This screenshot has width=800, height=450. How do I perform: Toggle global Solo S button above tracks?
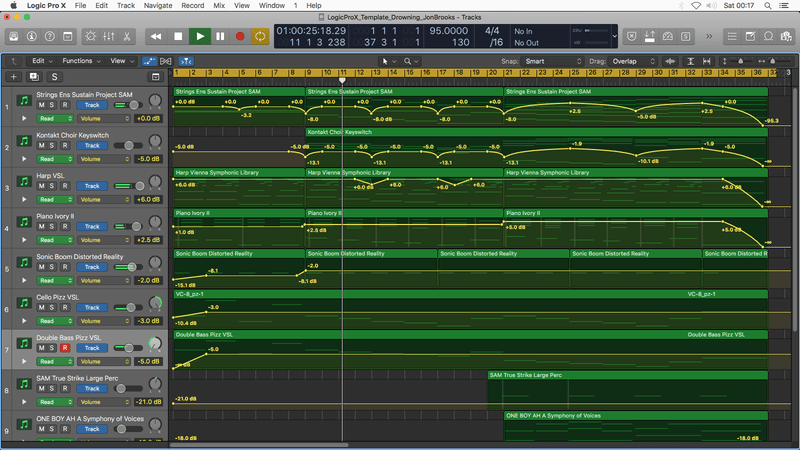tap(55, 77)
